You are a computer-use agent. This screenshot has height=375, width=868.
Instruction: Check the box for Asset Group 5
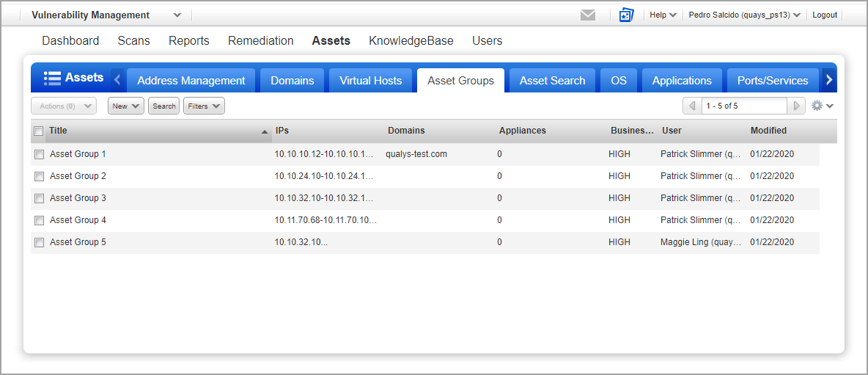coord(39,243)
